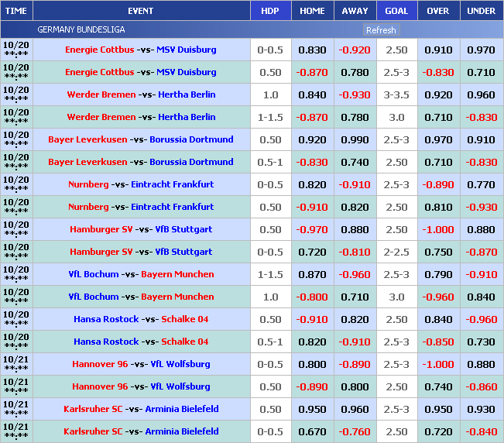Pick AWAY odds -0.960 for VfL Bochum match

tap(355, 274)
